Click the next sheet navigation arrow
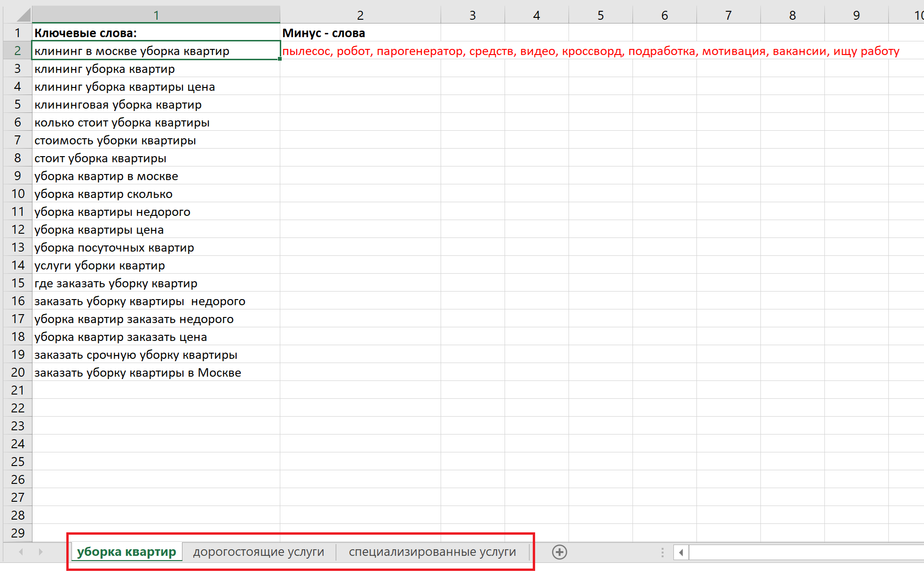 (x=40, y=552)
